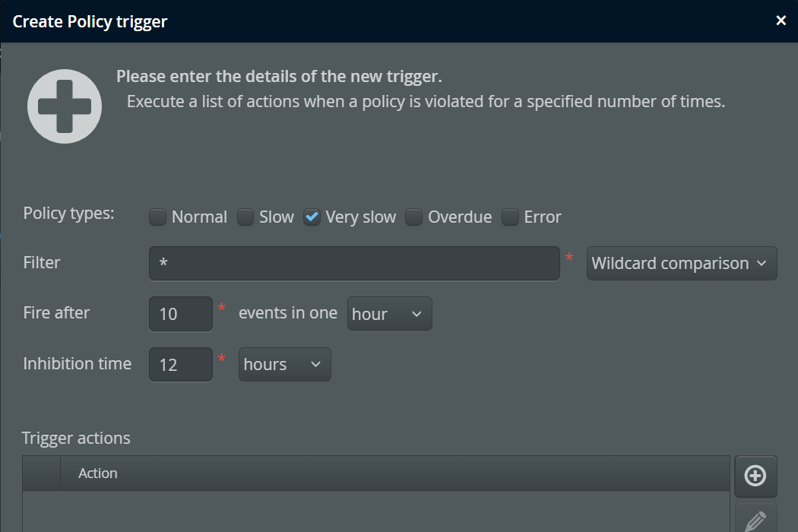Toggle the Error policy type checkbox
This screenshot has height=532, width=798.
tap(510, 217)
